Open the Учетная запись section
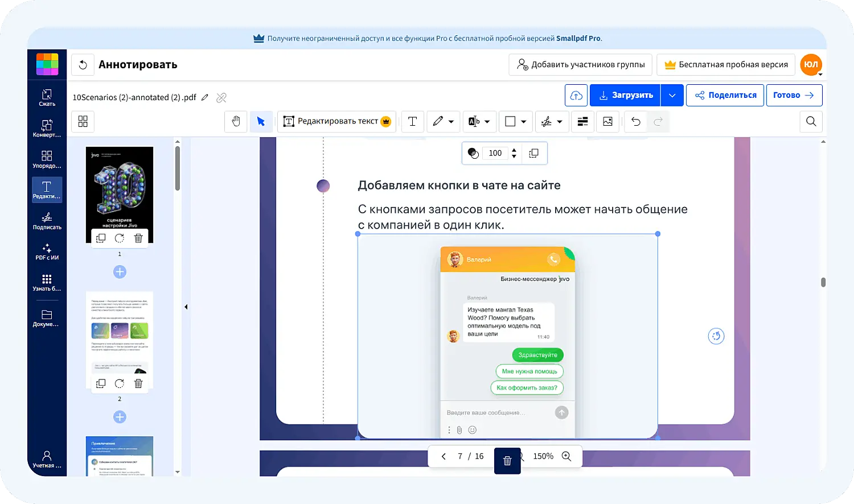This screenshot has width=854, height=504. [x=47, y=459]
